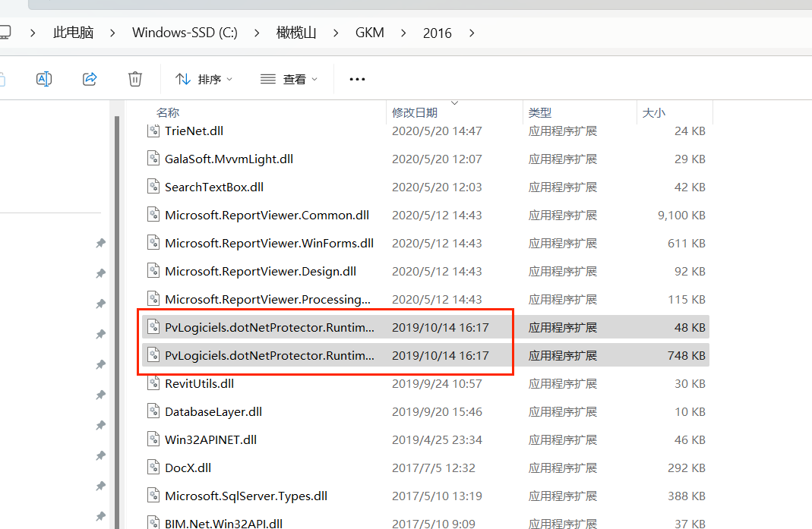This screenshot has height=529, width=812.
Task: Select the 48 KB PvLogiciels.dotNetProtector file
Action: (x=425, y=327)
